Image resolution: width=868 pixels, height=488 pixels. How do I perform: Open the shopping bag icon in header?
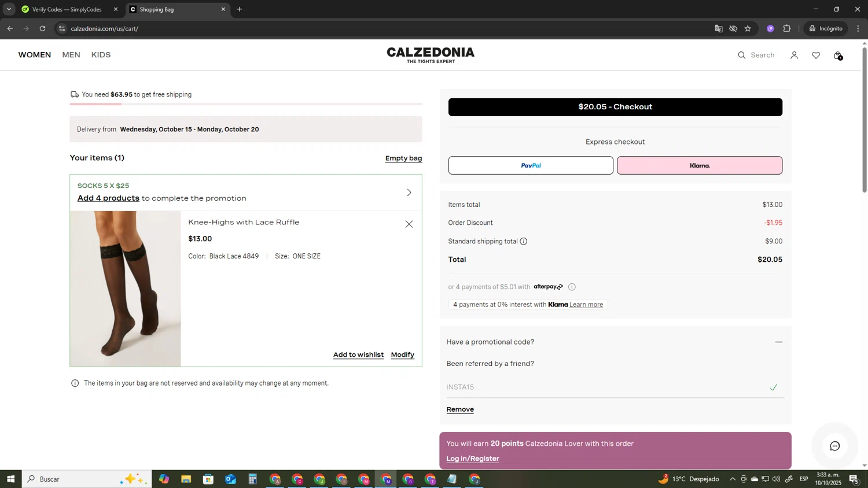[838, 56]
